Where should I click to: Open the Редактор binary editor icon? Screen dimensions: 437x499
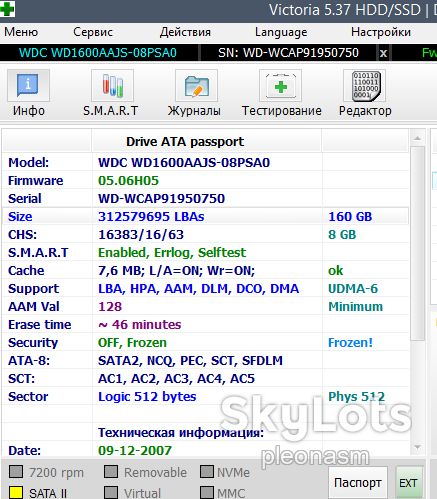click(365, 86)
